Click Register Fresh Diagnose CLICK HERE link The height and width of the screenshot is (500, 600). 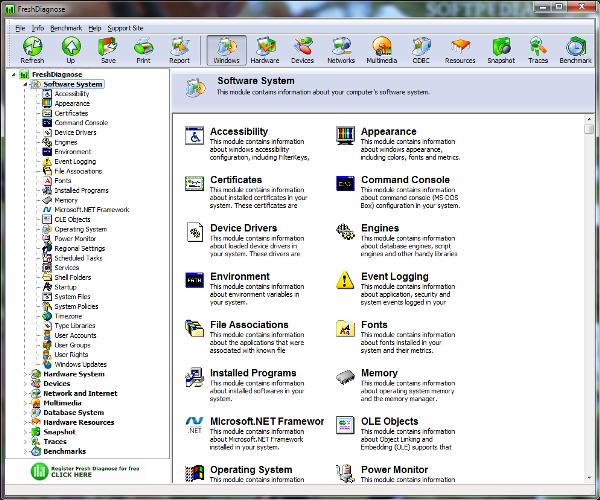pyautogui.click(x=85, y=471)
